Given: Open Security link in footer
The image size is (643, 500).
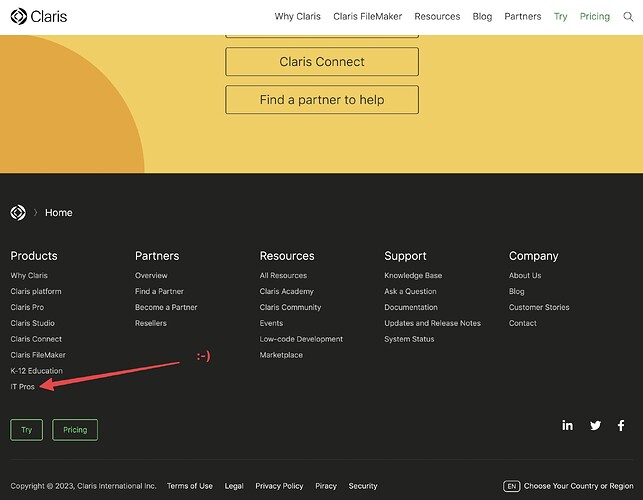Looking at the screenshot, I should tap(363, 486).
